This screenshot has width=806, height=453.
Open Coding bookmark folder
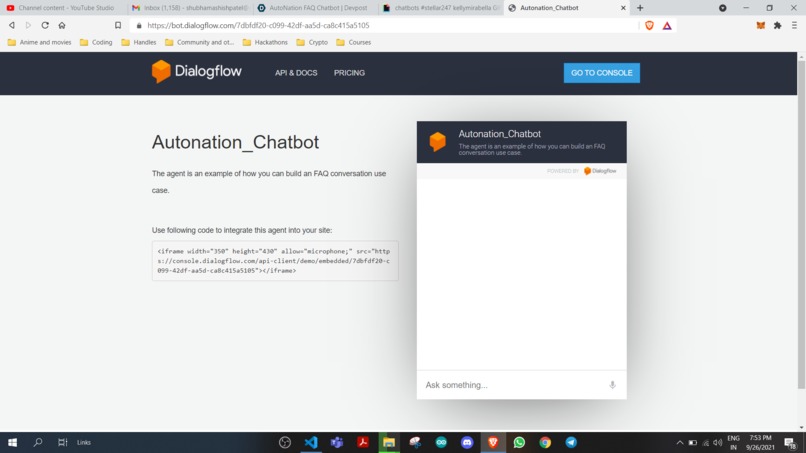click(96, 42)
